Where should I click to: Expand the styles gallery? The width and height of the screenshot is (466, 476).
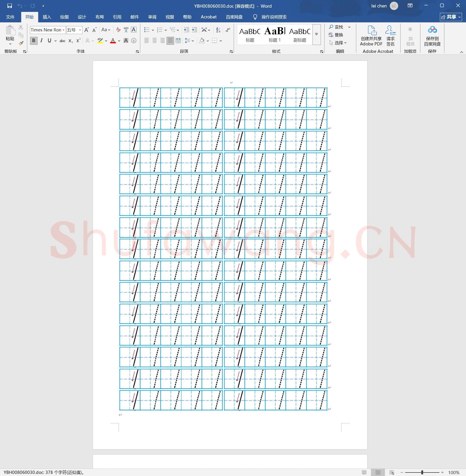tap(316, 34)
